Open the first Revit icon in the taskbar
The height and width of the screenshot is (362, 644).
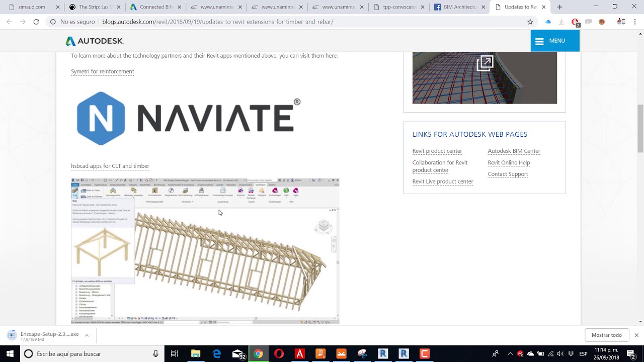[x=383, y=354]
